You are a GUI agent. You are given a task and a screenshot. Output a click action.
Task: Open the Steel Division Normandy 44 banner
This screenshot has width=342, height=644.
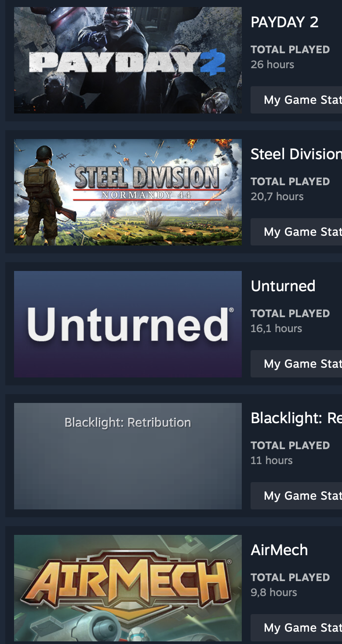coord(128,192)
